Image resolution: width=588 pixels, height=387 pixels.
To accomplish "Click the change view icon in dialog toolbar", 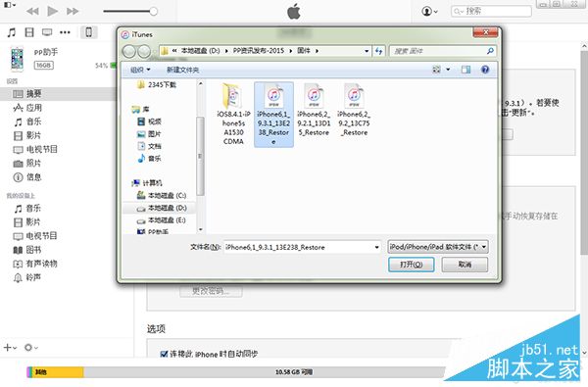I will (436, 70).
